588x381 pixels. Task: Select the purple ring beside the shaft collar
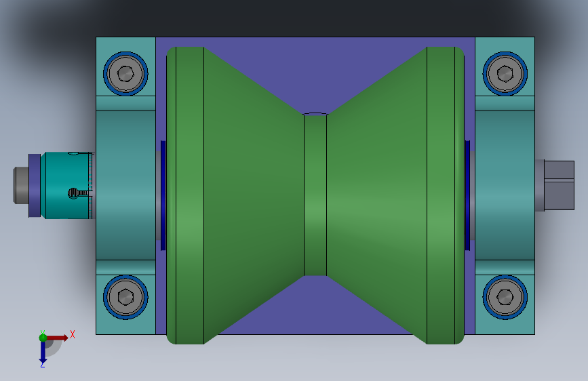pyautogui.click(x=35, y=185)
